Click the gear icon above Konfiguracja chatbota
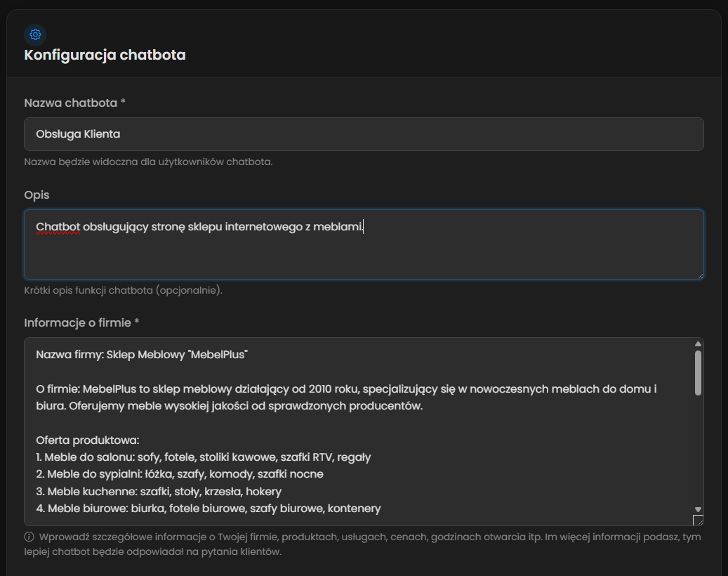This screenshot has height=576, width=728. pos(35,34)
